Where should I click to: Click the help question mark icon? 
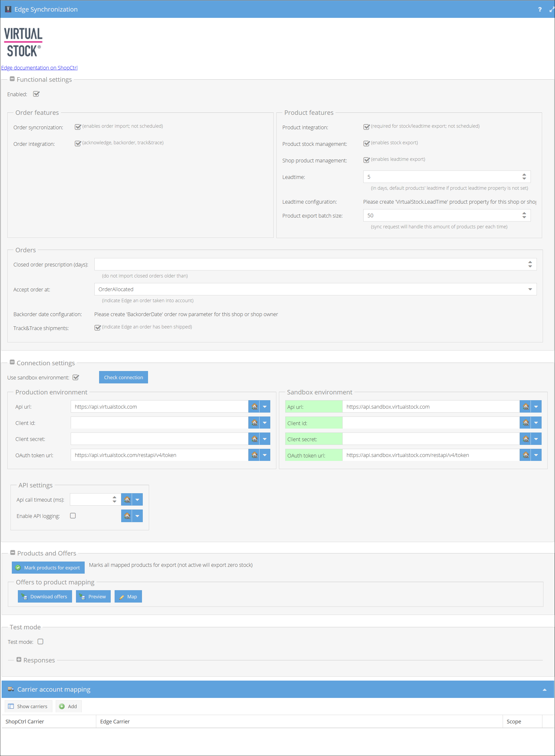(x=539, y=9)
